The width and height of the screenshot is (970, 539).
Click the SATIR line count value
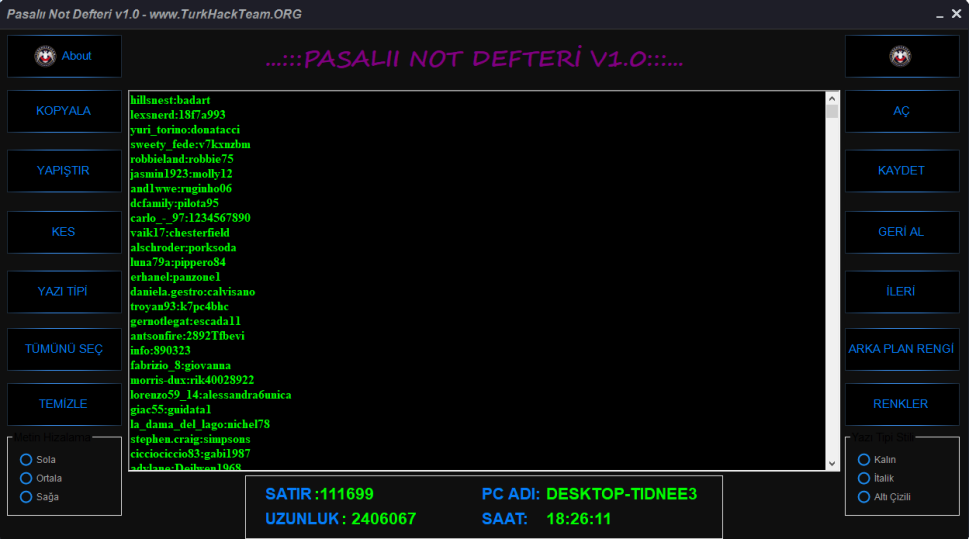tap(346, 494)
